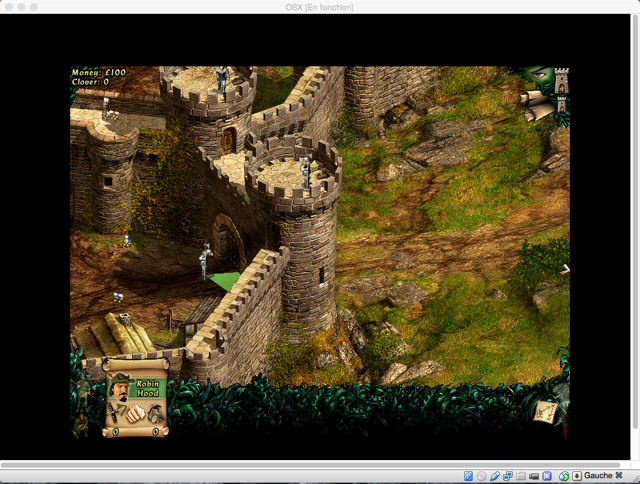Click the VirtualBox hard disk activity icon

[x=468, y=476]
